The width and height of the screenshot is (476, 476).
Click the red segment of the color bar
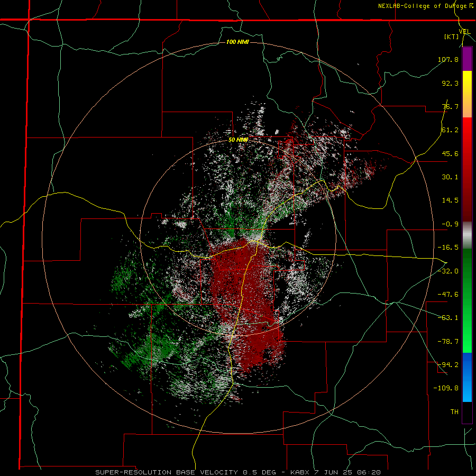coord(467,169)
